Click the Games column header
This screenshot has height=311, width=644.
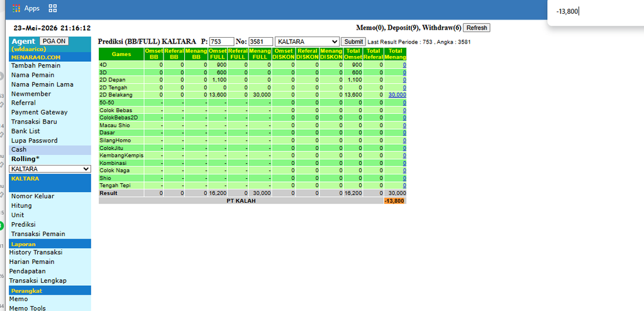(x=121, y=54)
